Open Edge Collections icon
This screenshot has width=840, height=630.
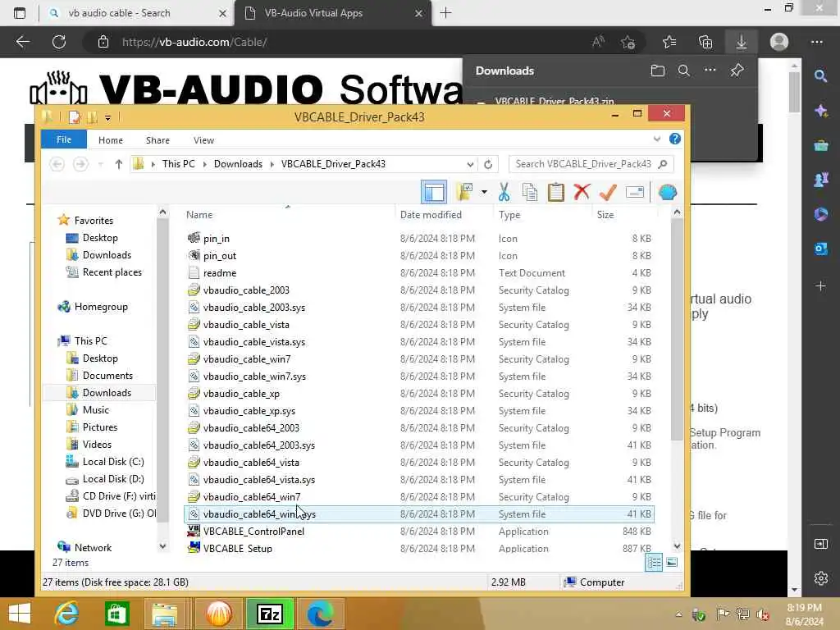tap(705, 42)
